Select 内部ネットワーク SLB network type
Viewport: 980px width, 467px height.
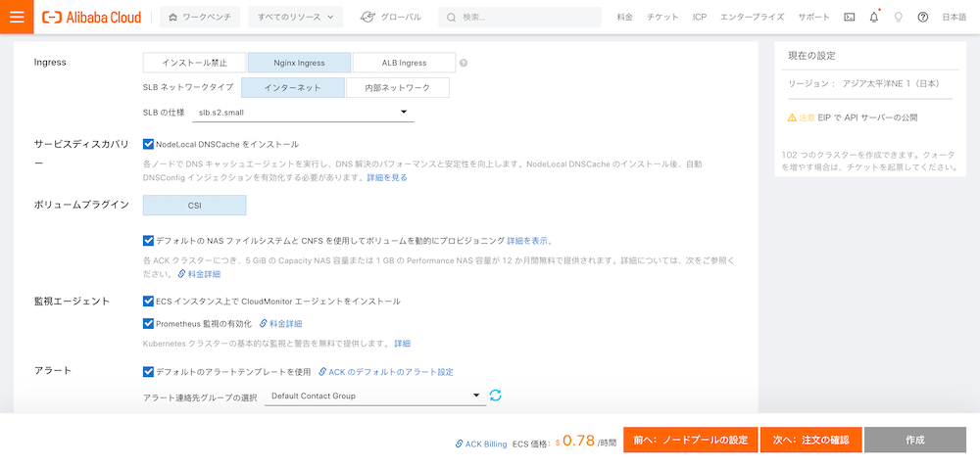397,88
